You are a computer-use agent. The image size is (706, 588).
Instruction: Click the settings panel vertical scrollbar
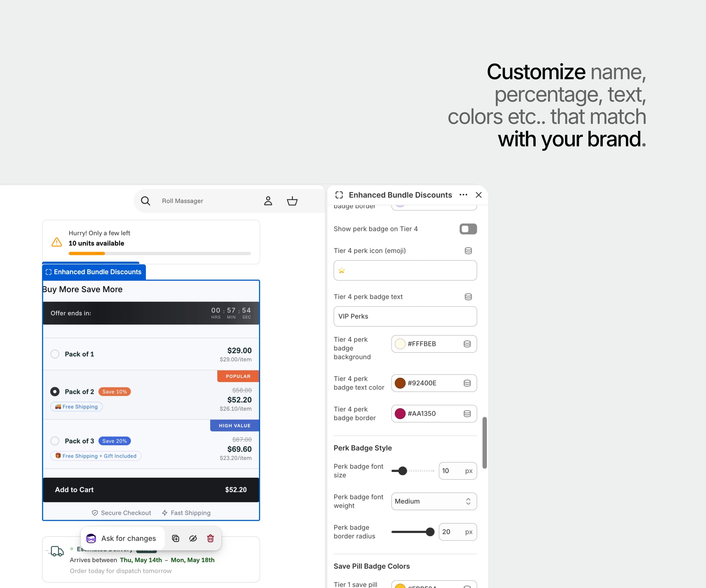point(485,443)
